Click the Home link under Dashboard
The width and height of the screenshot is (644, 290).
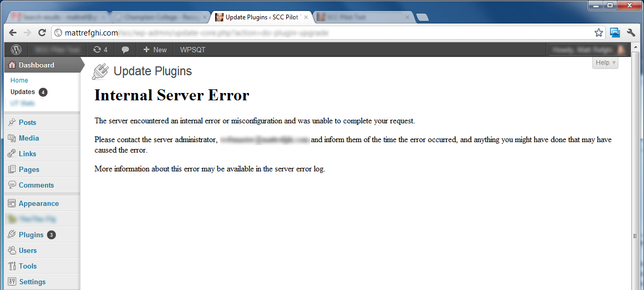19,80
